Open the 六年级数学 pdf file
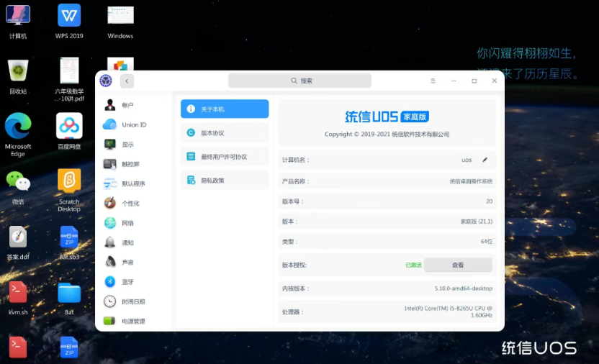The height and width of the screenshot is (364, 599). point(69,79)
